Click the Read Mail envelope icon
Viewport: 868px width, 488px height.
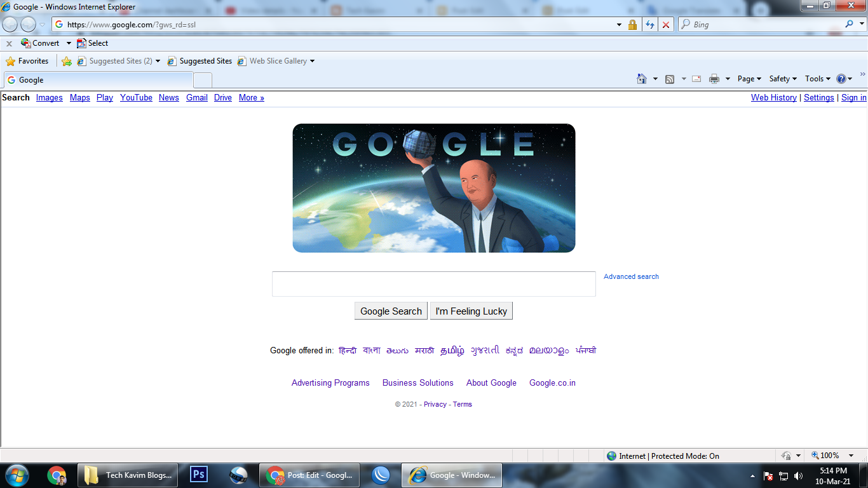(x=696, y=79)
